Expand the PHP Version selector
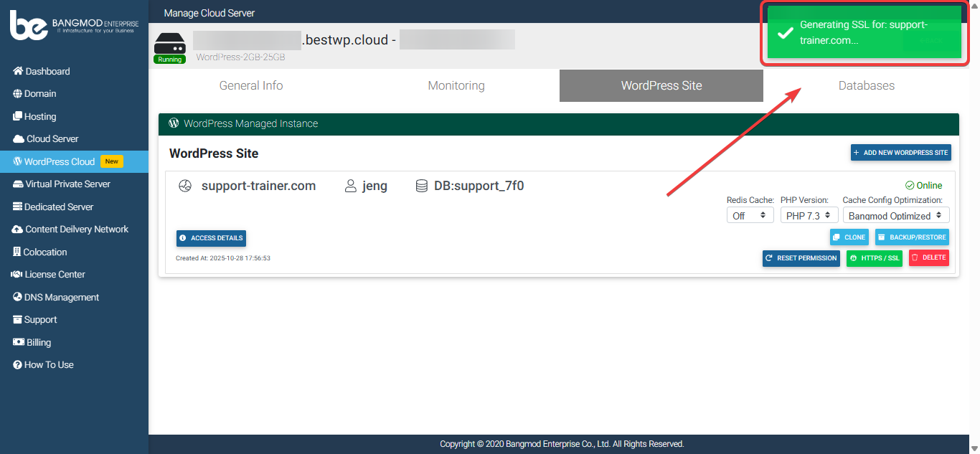980x454 pixels. tap(809, 215)
